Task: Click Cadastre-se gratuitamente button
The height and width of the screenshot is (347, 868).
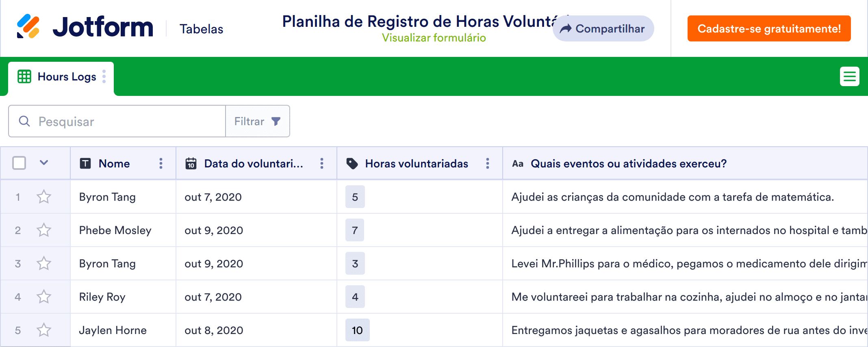Action: pos(769,28)
